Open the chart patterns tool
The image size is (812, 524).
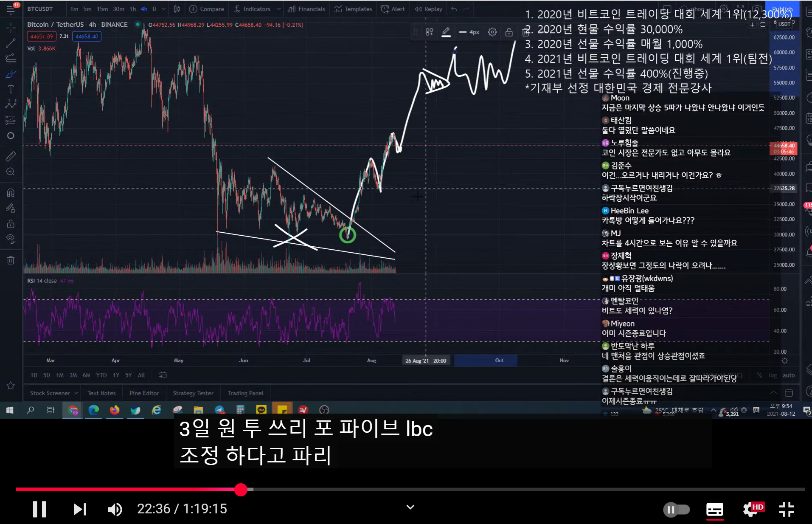[11, 104]
